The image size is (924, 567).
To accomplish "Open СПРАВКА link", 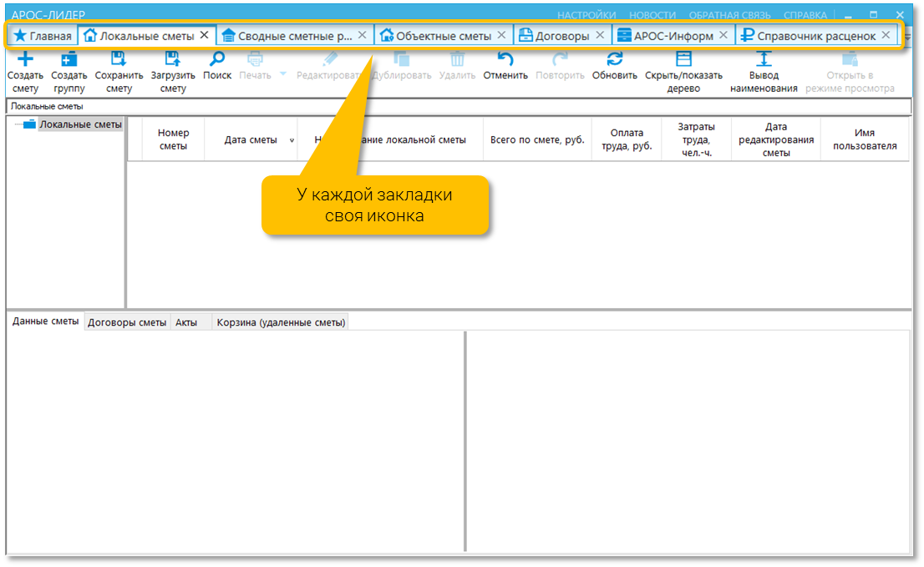I will tap(805, 15).
